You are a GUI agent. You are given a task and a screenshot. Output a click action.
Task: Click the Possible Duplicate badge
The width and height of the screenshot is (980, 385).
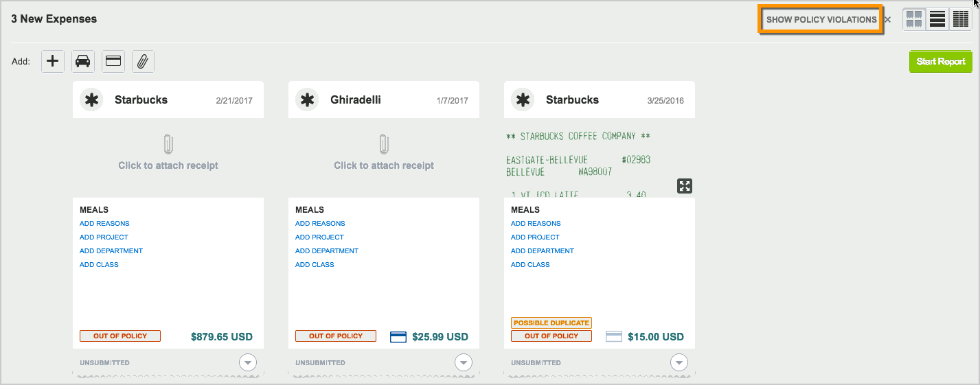pyautogui.click(x=551, y=323)
